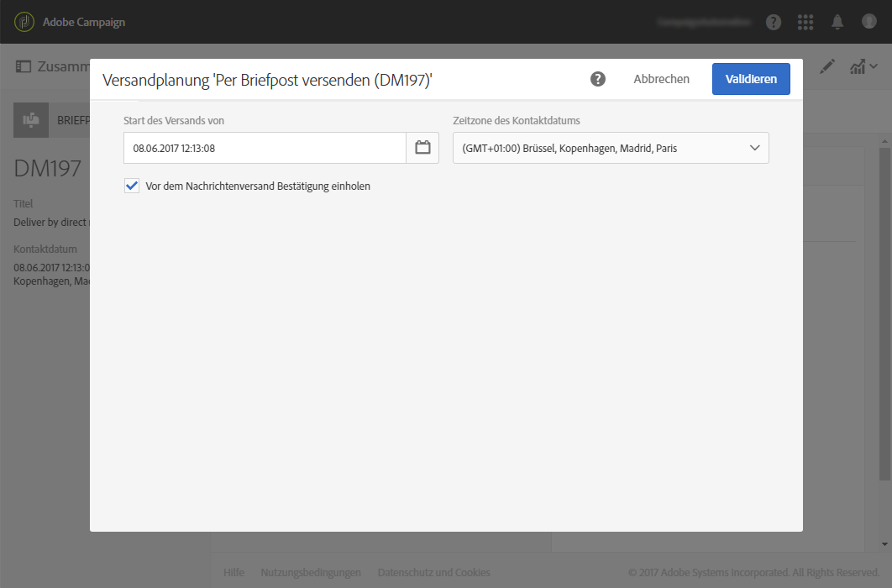Click the Validieren button

751,79
